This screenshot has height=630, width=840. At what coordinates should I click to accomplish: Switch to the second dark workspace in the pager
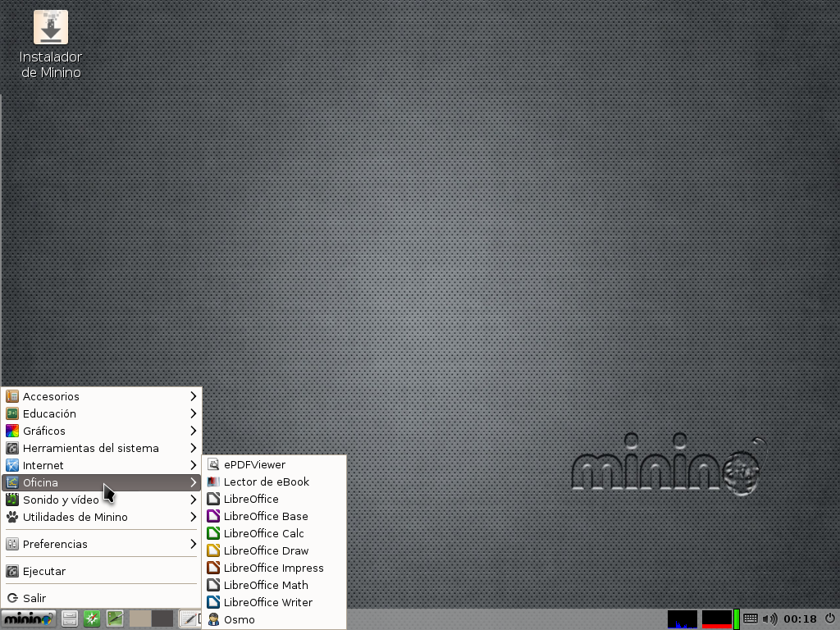162,619
